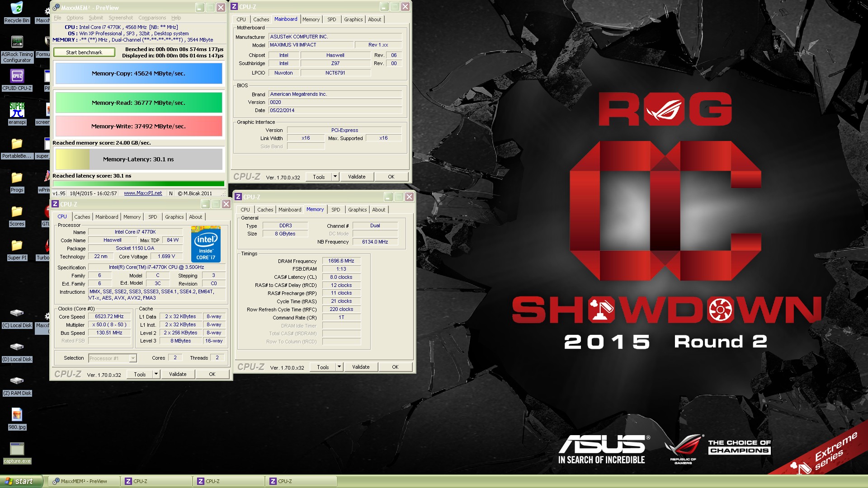The height and width of the screenshot is (488, 868).
Task: Click OK in Mainboard CPU-Z window
Action: point(391,177)
